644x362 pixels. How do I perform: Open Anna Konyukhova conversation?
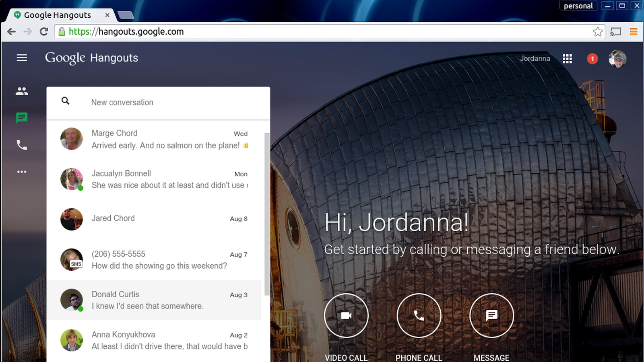pyautogui.click(x=154, y=340)
